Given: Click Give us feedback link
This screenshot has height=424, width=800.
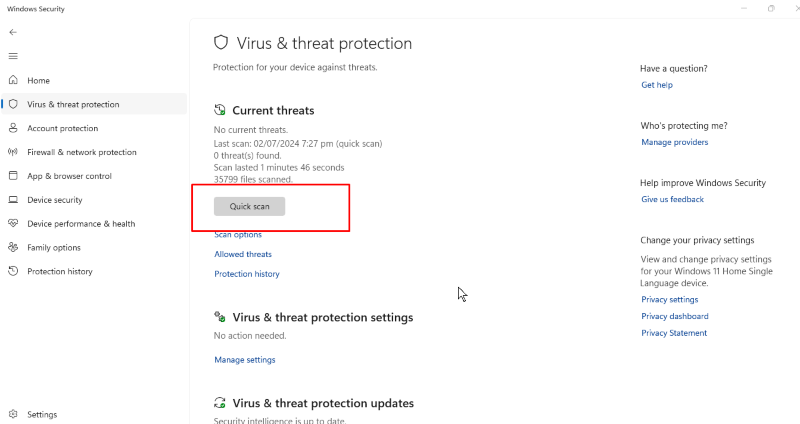Looking at the screenshot, I should click(x=673, y=200).
